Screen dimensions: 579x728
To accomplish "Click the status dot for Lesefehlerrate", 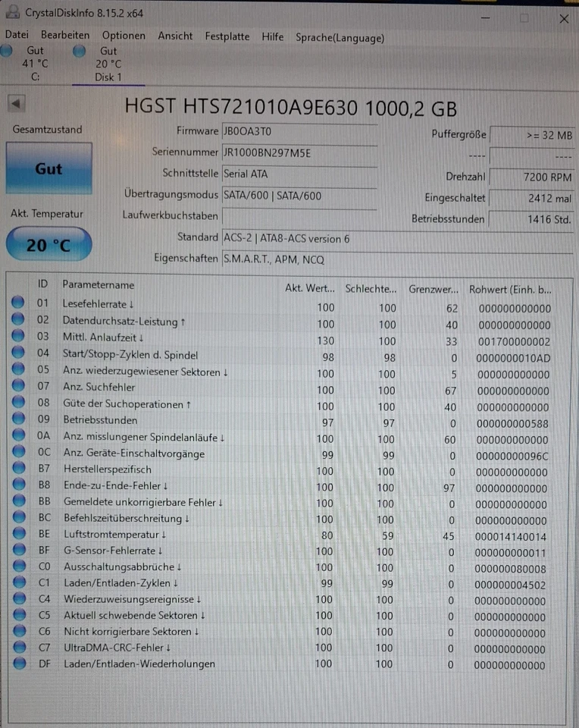I will point(17,303).
